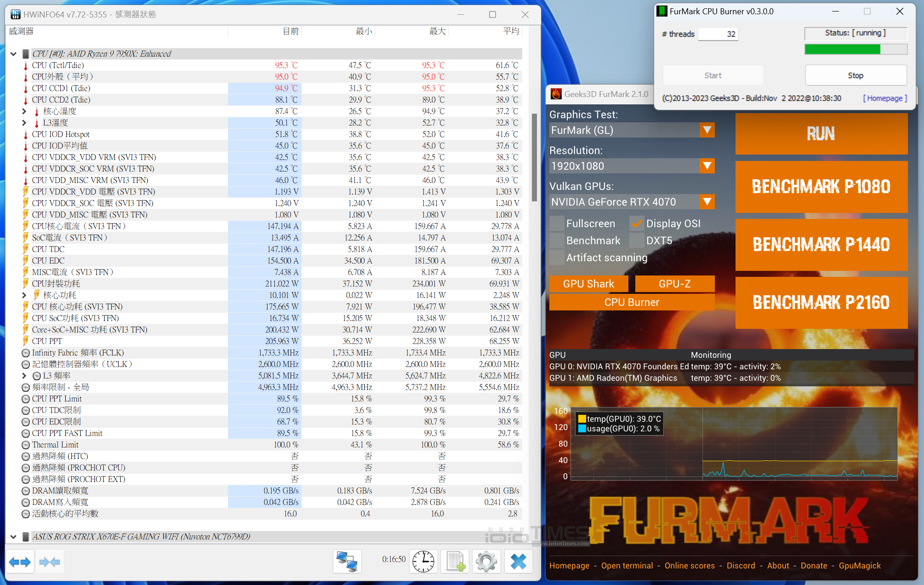Click the clock reset-timer icon
Viewport: 924px width, 585px height.
click(423, 562)
